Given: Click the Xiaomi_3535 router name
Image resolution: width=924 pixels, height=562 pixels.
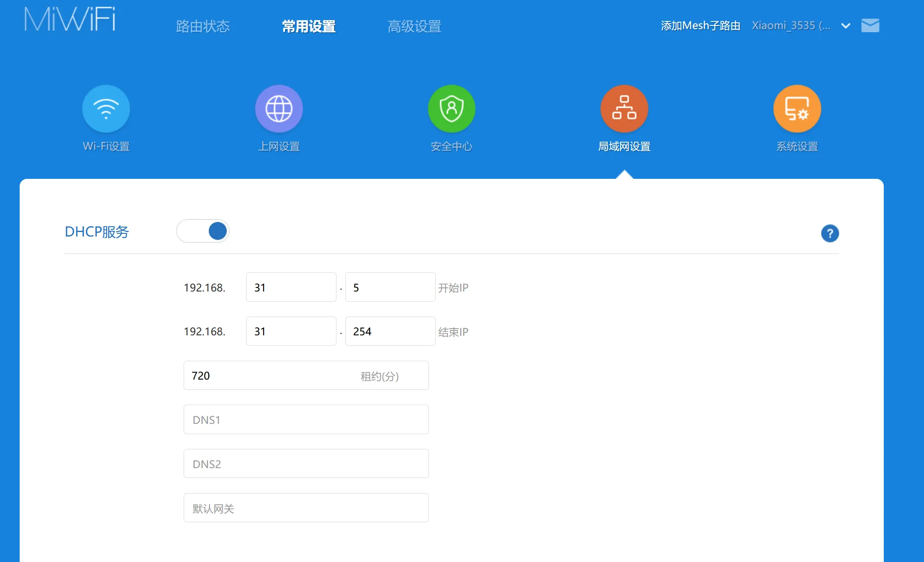Looking at the screenshot, I should click(791, 26).
